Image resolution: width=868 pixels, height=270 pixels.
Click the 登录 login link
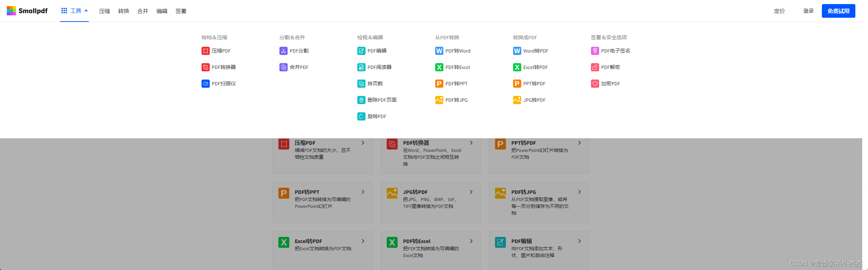pos(809,11)
